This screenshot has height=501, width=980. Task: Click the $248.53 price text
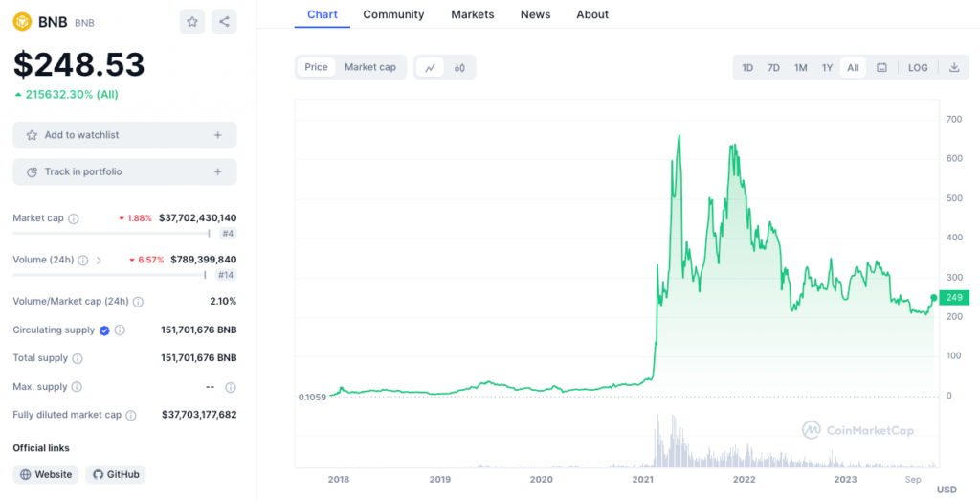[x=78, y=64]
